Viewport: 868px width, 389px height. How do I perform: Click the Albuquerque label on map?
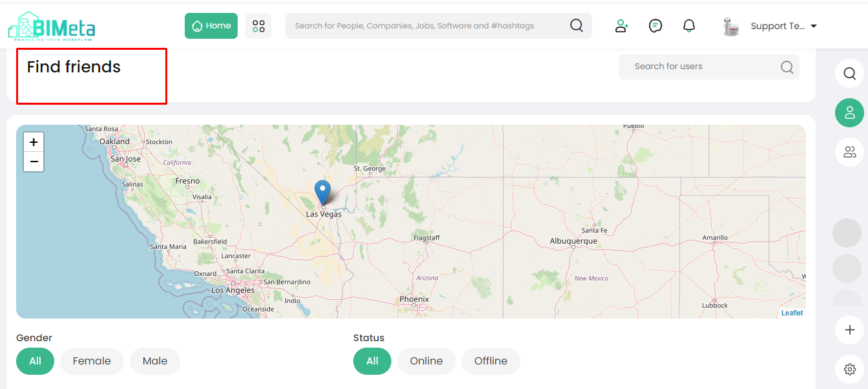[573, 241]
